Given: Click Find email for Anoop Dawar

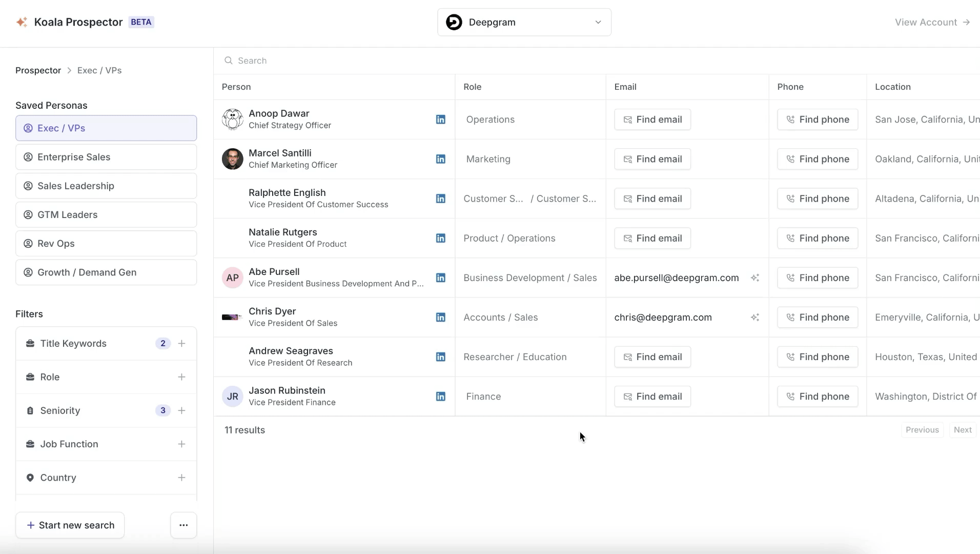Looking at the screenshot, I should tap(652, 120).
